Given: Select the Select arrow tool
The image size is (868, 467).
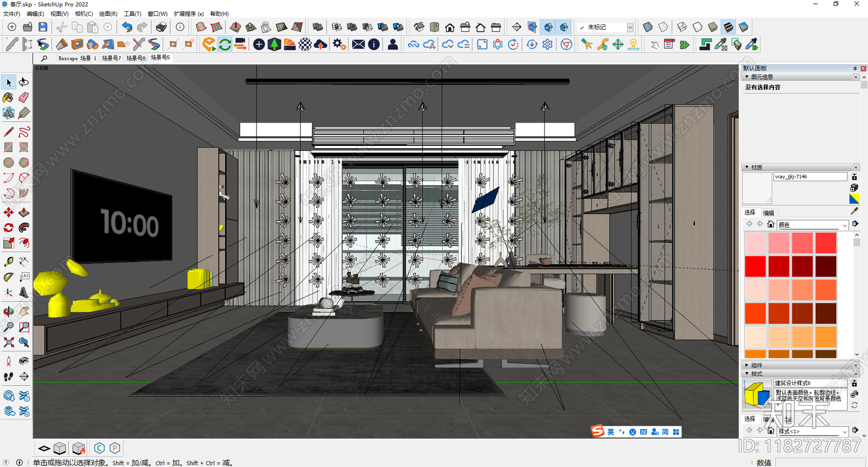Looking at the screenshot, I should 9,82.
